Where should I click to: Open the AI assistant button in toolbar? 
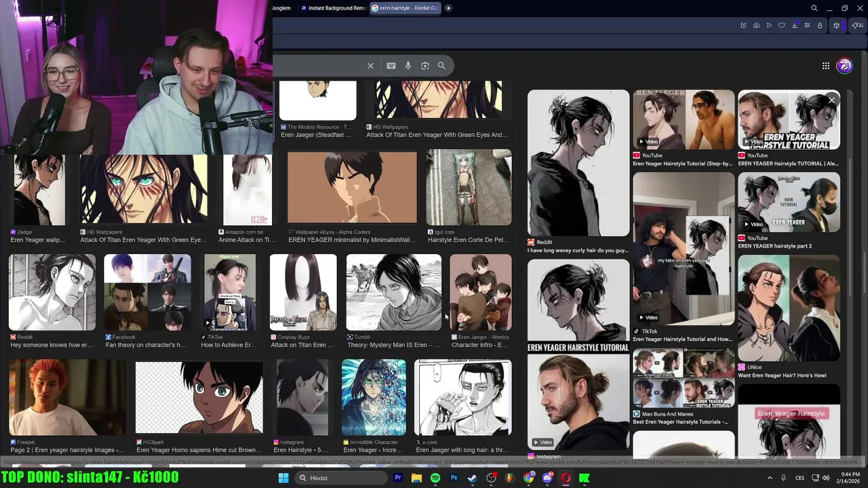click(857, 26)
